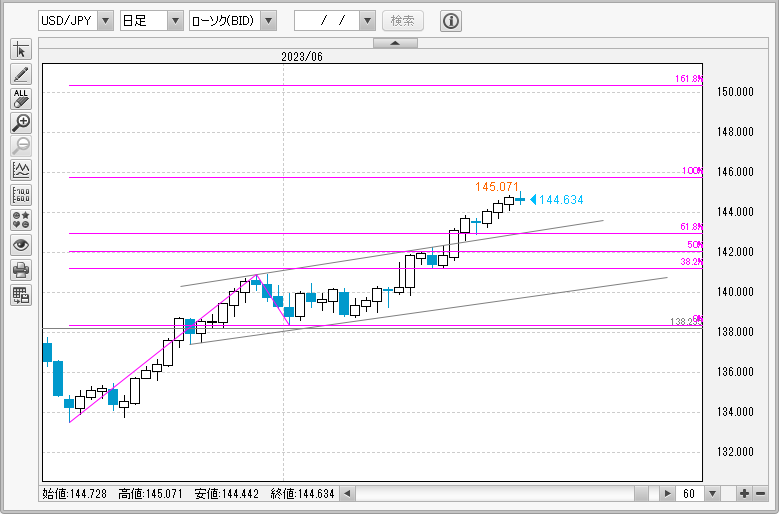Image resolution: width=779 pixels, height=514 pixels.
Task: Click the 高値:145.071 high value
Action: [151, 494]
